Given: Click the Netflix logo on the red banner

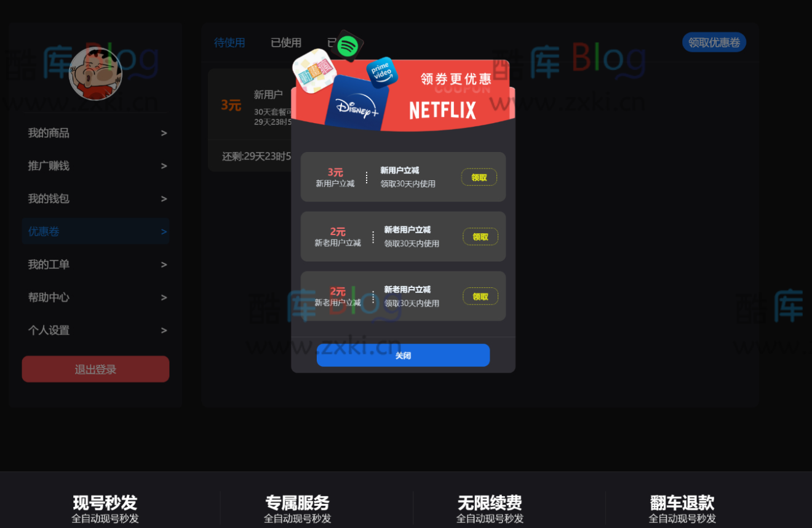Looking at the screenshot, I should [442, 110].
